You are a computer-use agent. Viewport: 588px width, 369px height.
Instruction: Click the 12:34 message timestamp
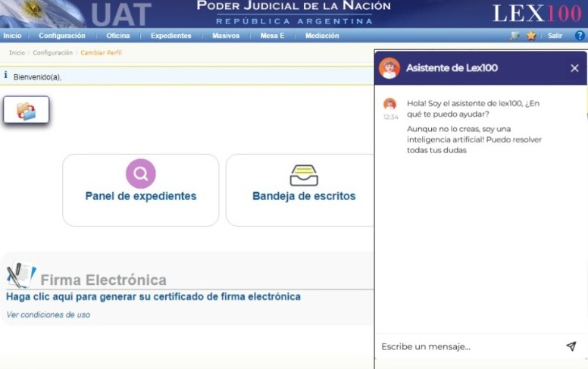pyautogui.click(x=391, y=117)
